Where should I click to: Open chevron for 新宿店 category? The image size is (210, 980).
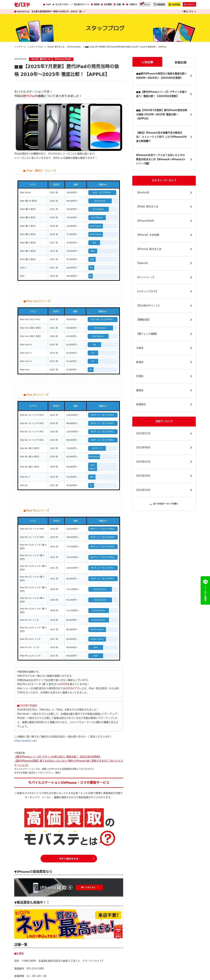(x=191, y=362)
